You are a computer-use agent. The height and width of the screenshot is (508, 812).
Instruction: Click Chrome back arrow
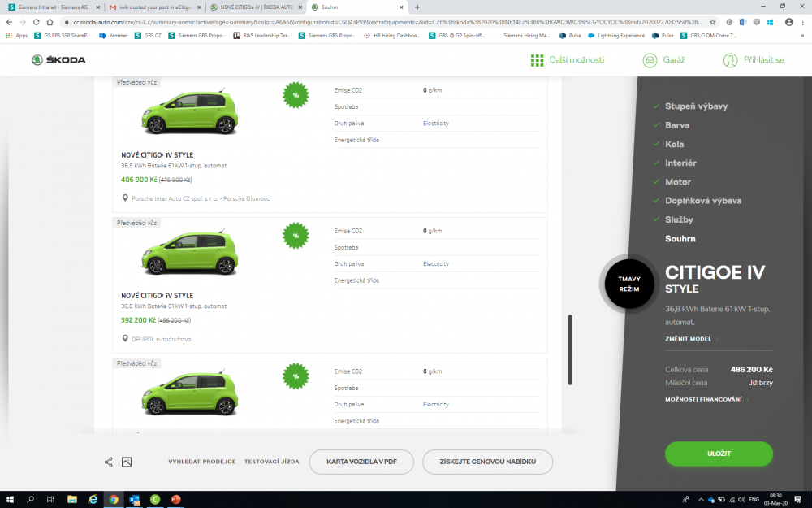coord(9,22)
